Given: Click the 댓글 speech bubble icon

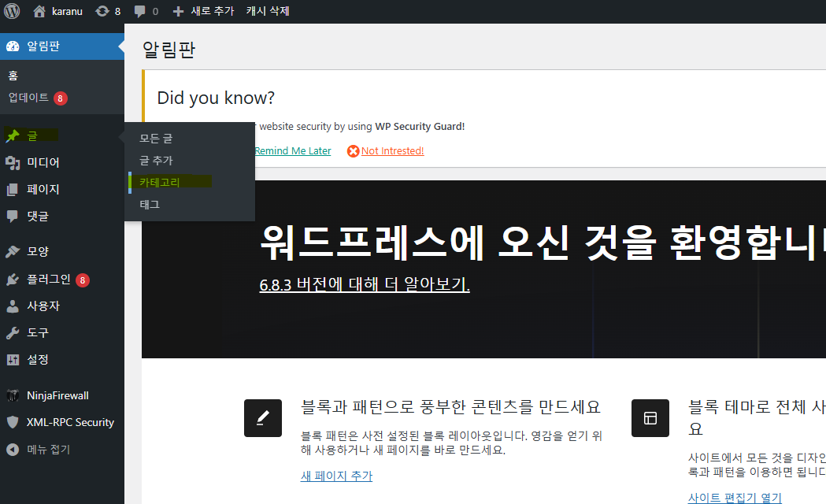Looking at the screenshot, I should [x=13, y=217].
